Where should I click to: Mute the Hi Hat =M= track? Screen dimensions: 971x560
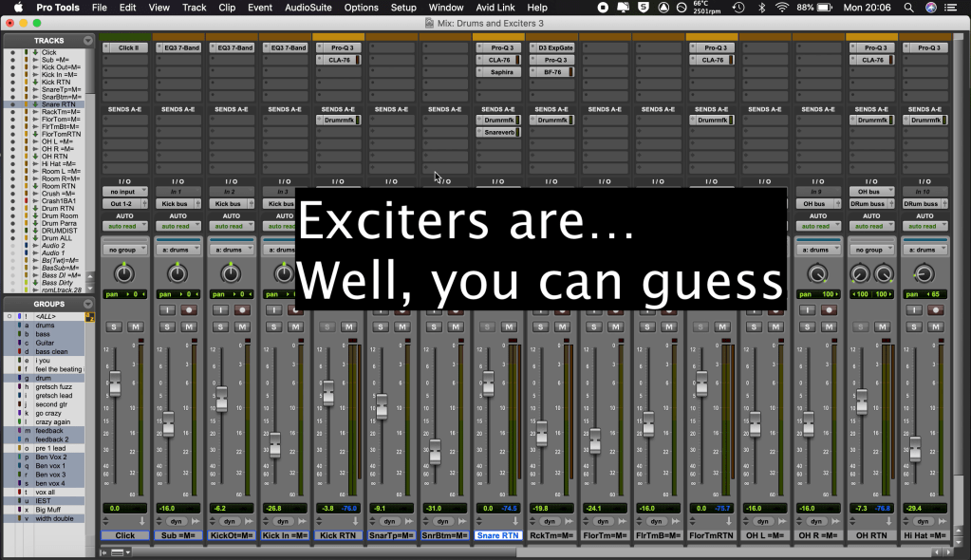(933, 327)
